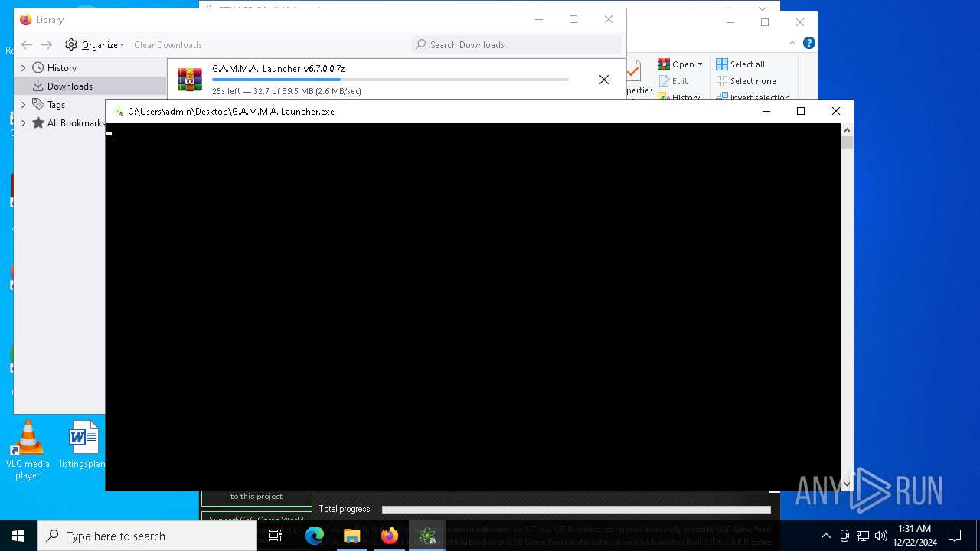
Task: Click the console window title icon
Action: click(118, 112)
